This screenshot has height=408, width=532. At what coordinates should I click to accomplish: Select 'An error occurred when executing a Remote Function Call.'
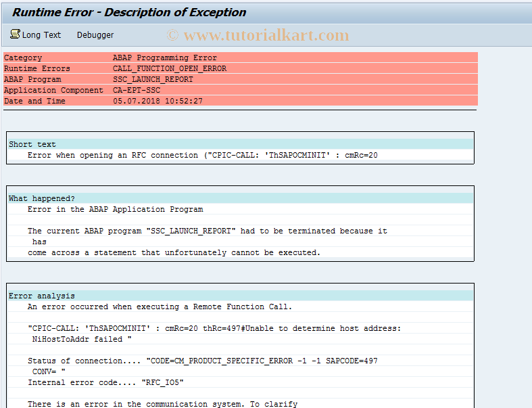(160, 307)
